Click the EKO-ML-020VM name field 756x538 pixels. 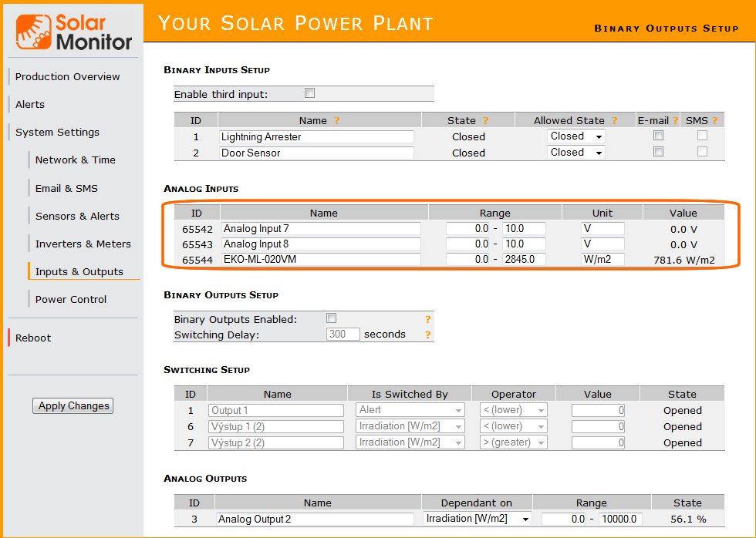[x=321, y=260]
